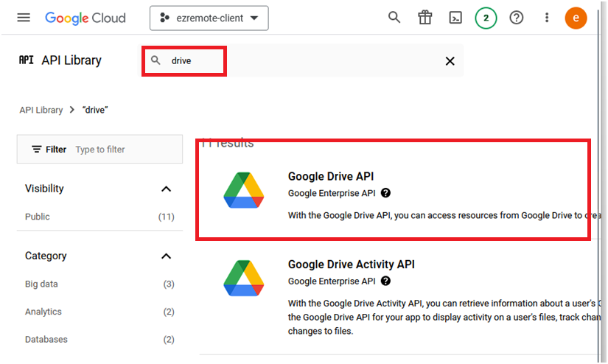Click the Type to filter field
The height and width of the screenshot is (364, 608).
pyautogui.click(x=100, y=150)
